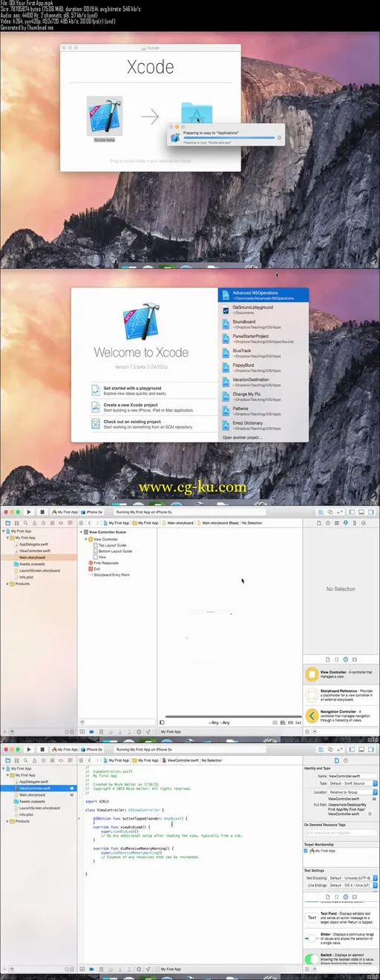Click 'buttonTapped' function line in code editor
The image size is (380, 980).
[140, 818]
